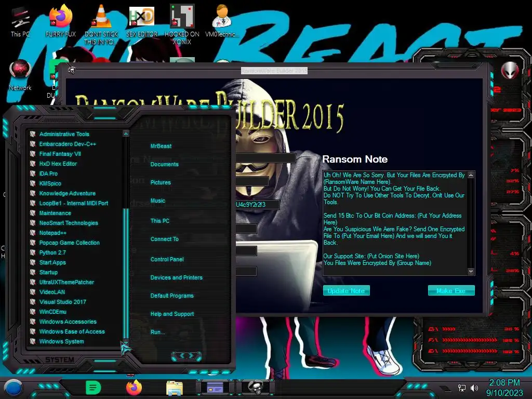Expand the Maintenance folder
532x399 pixels.
pyautogui.click(x=55, y=213)
